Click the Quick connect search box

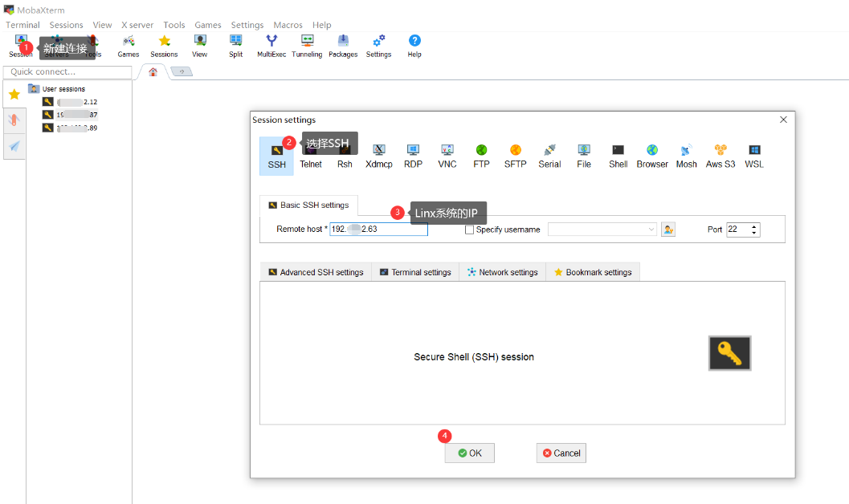pyautogui.click(x=67, y=72)
